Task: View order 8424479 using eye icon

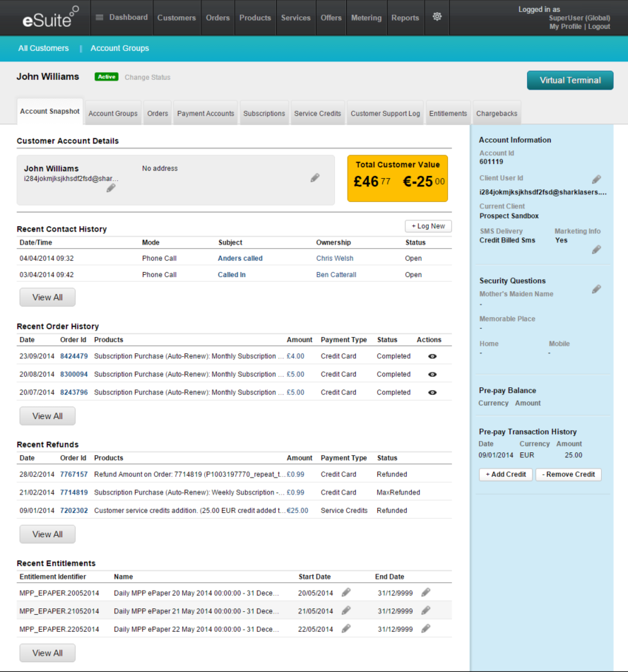Action: click(432, 356)
